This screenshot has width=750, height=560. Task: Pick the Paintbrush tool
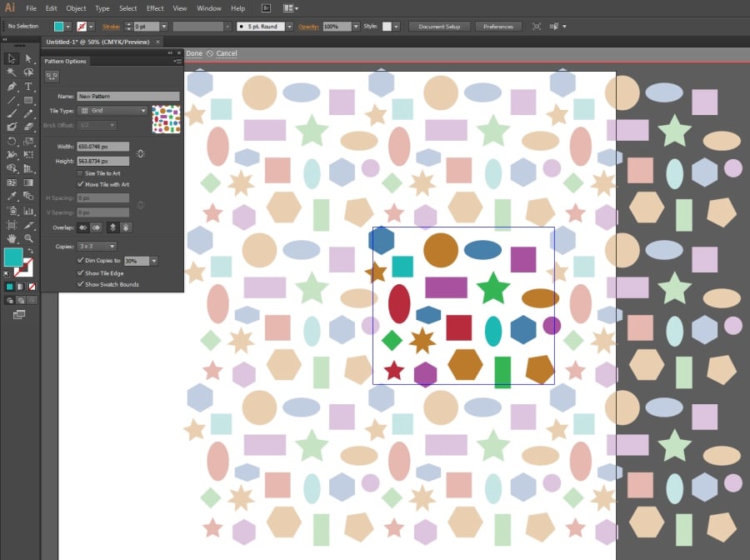[12, 114]
